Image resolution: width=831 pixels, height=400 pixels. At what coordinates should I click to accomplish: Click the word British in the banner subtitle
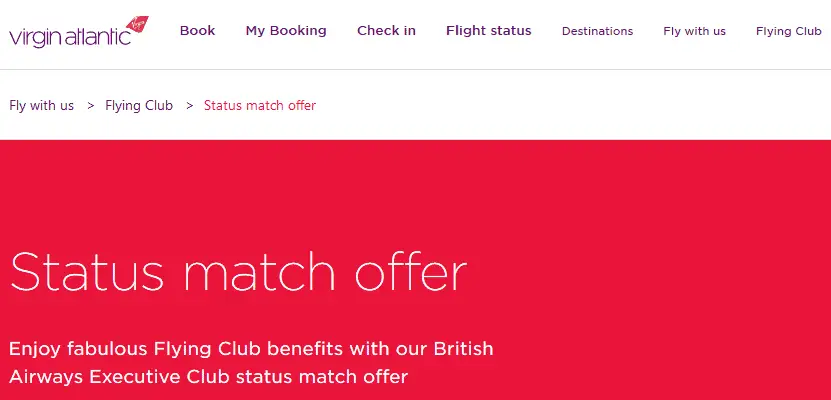[463, 349]
